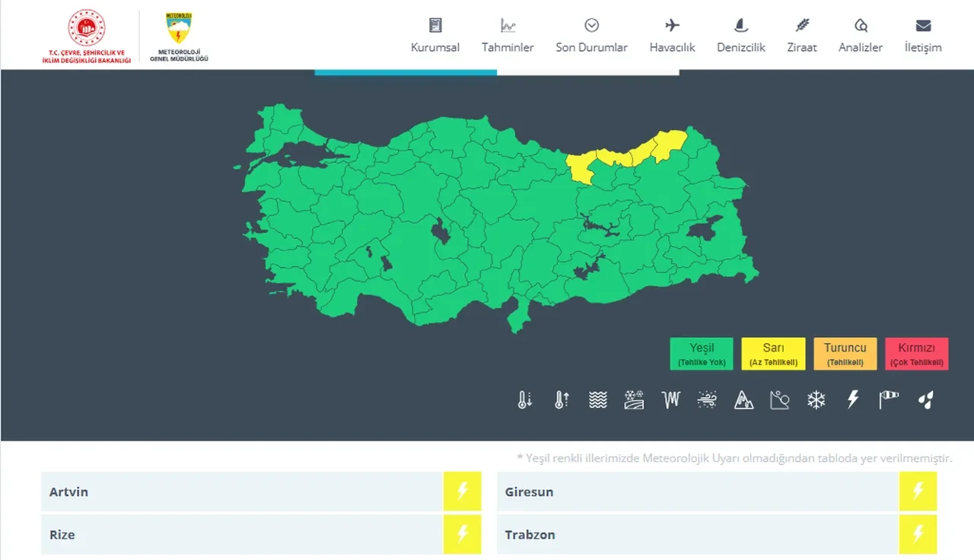Click the Kırmızı (Çok Tehlikeli) legend swatch

point(916,354)
